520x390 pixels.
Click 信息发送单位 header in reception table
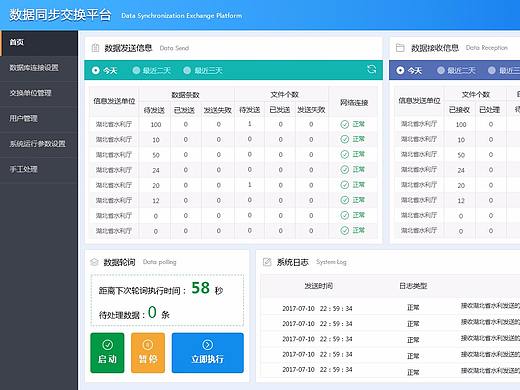click(419, 101)
